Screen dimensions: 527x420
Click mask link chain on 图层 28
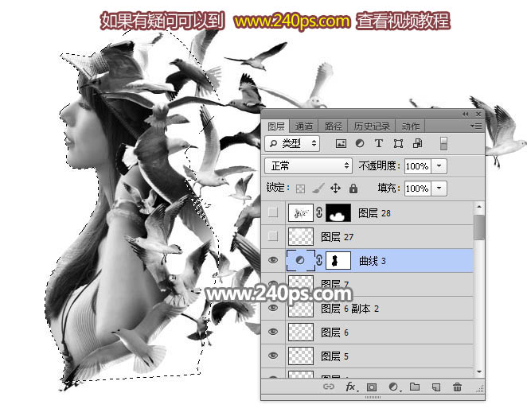click(319, 212)
